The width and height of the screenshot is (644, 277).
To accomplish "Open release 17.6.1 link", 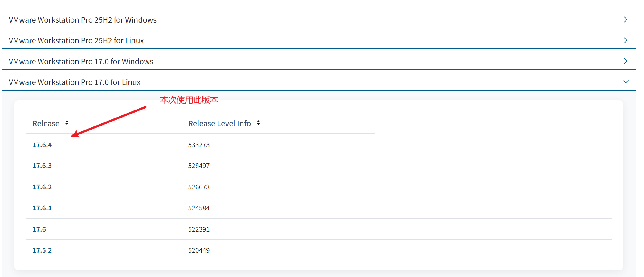I will pos(42,208).
